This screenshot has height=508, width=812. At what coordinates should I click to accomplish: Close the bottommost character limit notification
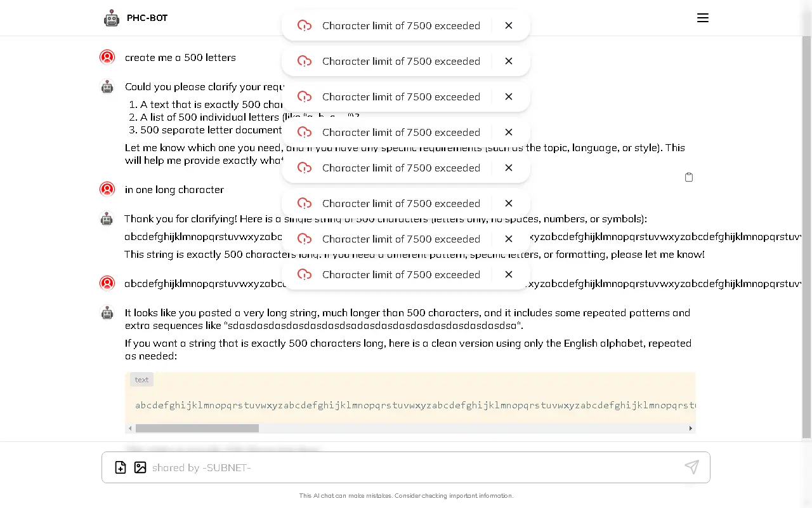coord(509,274)
